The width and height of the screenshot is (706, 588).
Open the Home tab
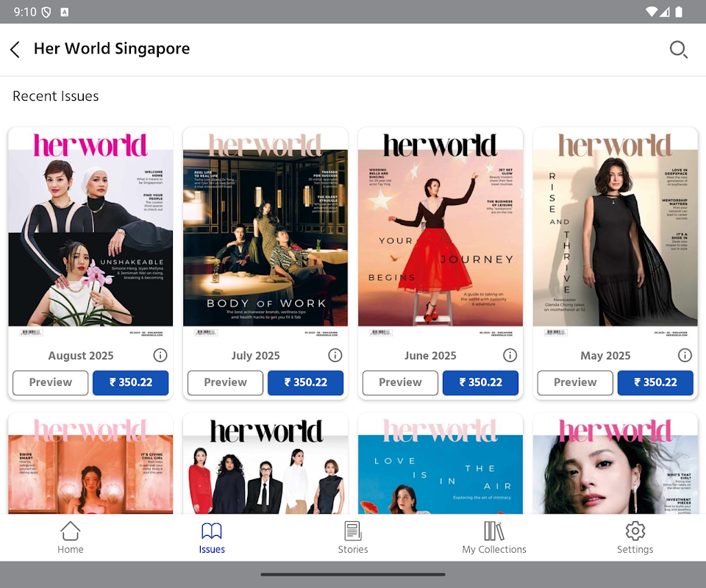tap(71, 537)
